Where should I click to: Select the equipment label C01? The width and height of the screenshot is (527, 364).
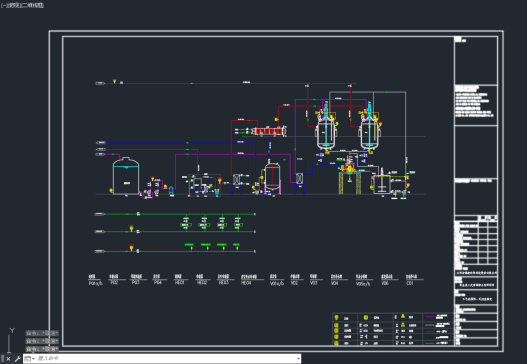click(410, 283)
